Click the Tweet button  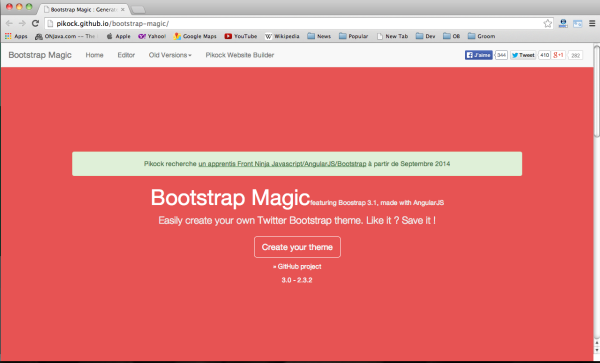523,55
